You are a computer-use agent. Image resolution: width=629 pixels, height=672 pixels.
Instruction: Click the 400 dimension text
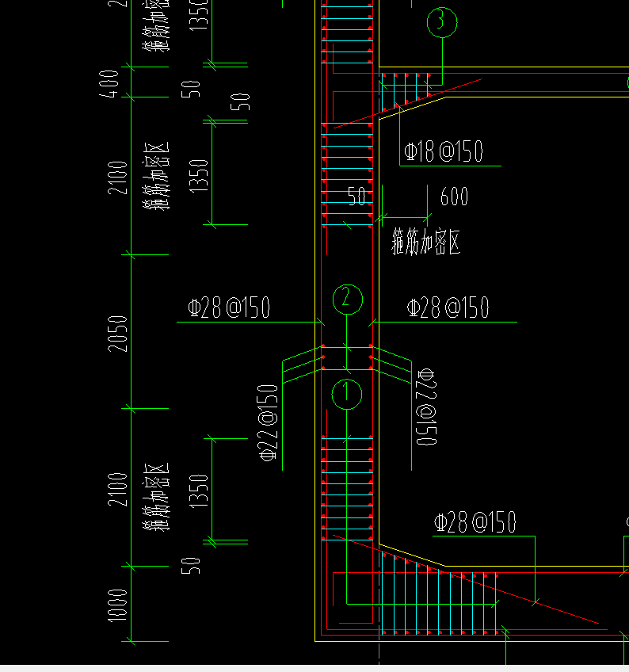[x=109, y=84]
